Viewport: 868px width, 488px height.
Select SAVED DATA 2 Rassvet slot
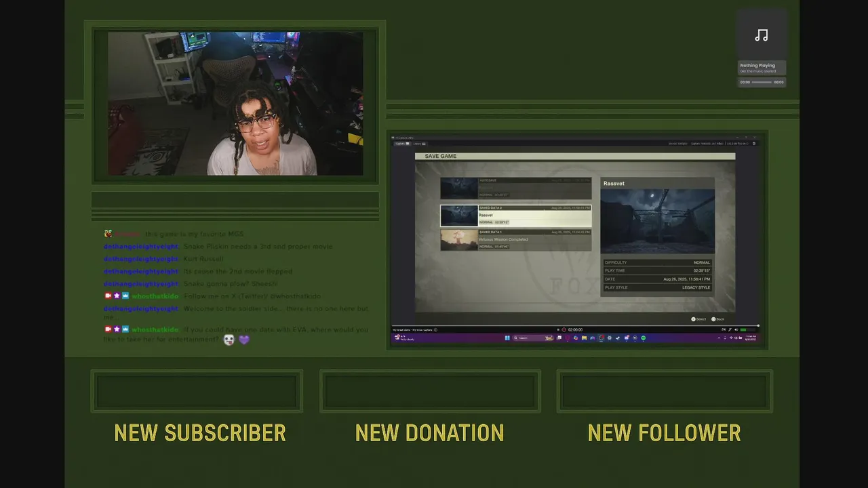pos(515,216)
